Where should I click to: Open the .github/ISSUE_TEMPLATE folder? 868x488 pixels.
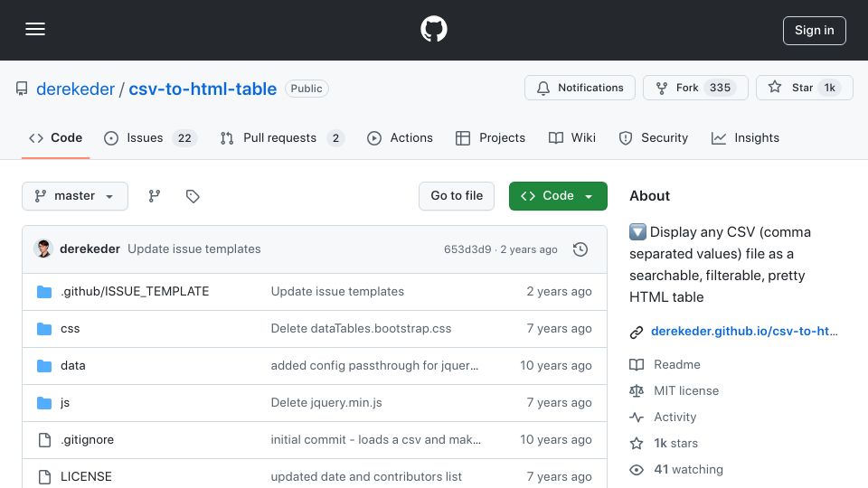135,292
